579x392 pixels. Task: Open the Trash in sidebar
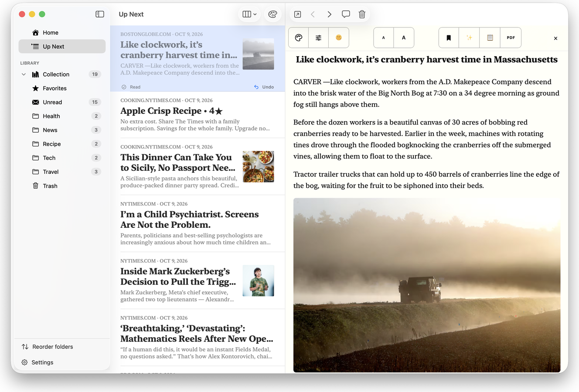coord(62,186)
